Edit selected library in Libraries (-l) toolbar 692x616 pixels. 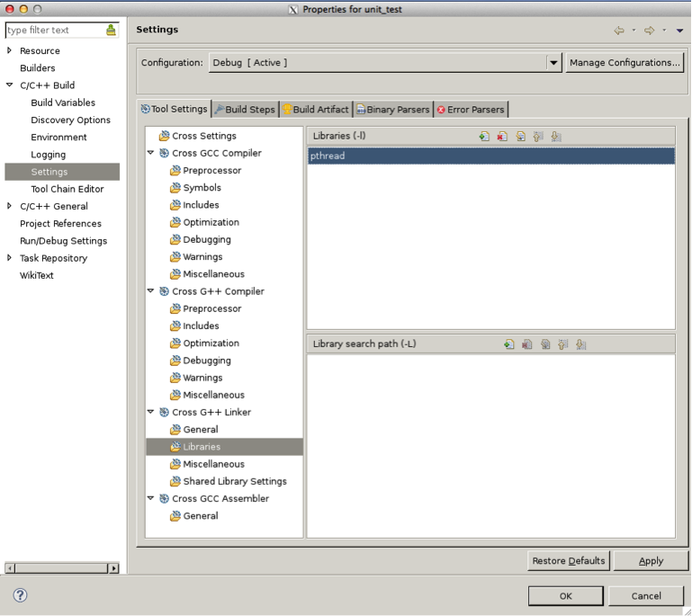[x=520, y=137]
